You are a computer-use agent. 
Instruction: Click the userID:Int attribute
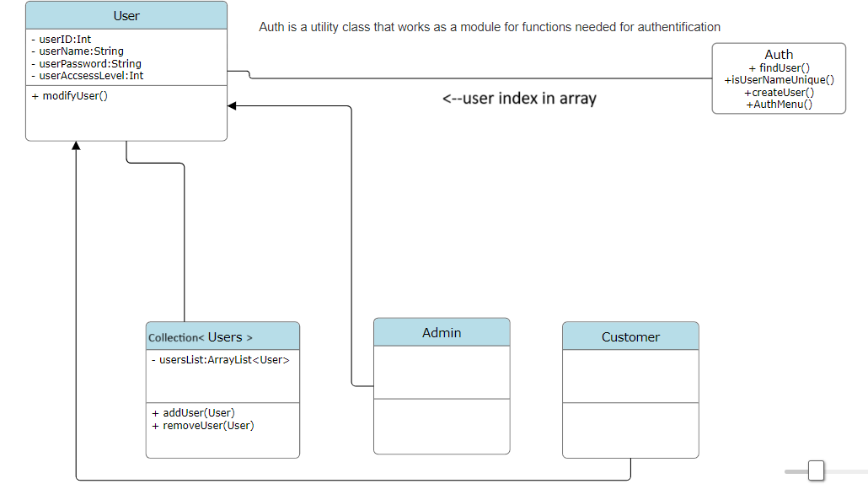point(61,40)
